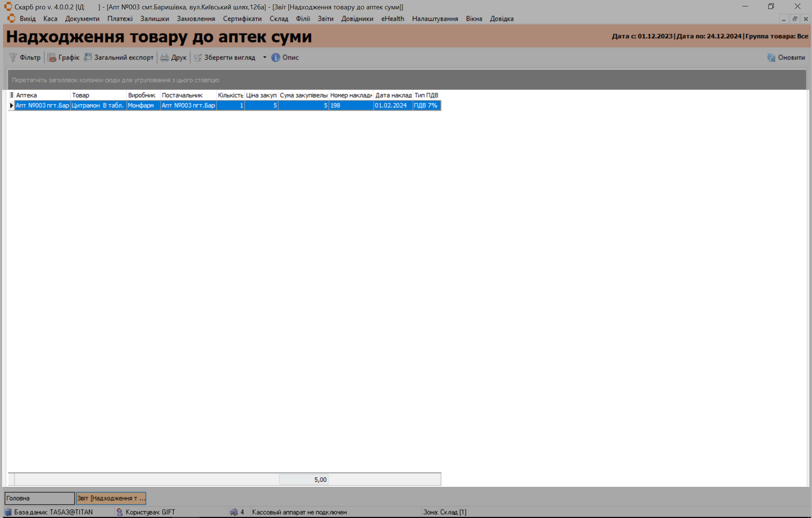The height and width of the screenshot is (518, 812).
Task: Click the Оновити refresh icon
Action: 771,57
